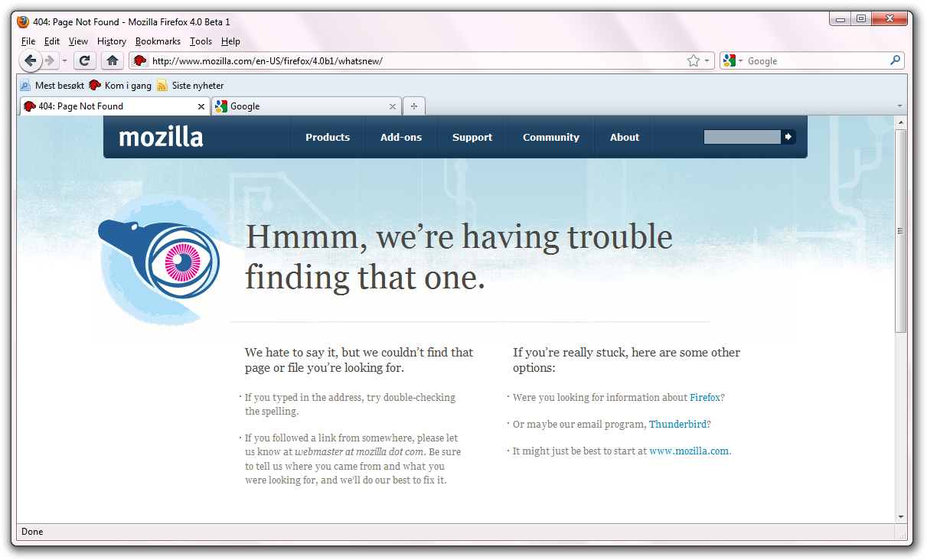927x560 pixels.
Task: Open a new tab with the plus button
Action: pyautogui.click(x=414, y=106)
